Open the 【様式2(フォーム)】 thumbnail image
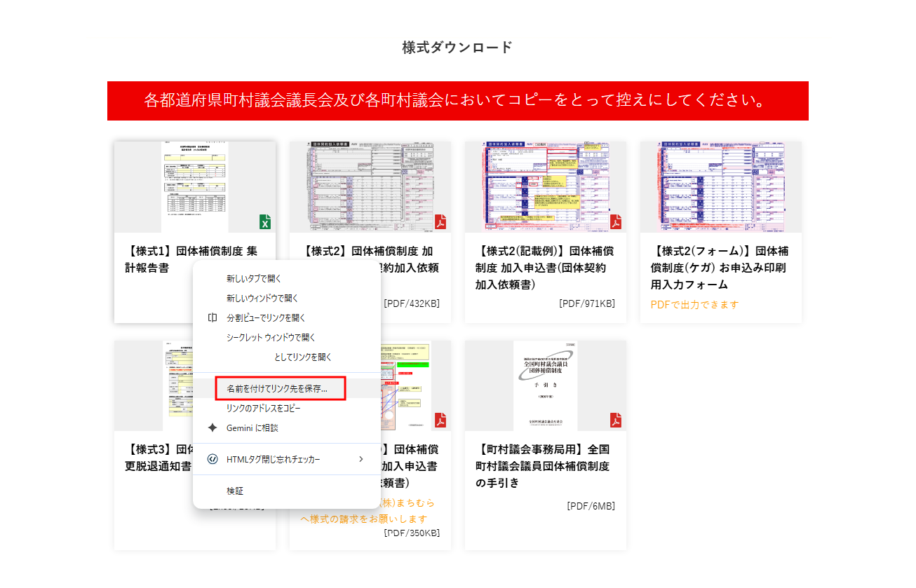This screenshot has width=916, height=588. coord(721,187)
